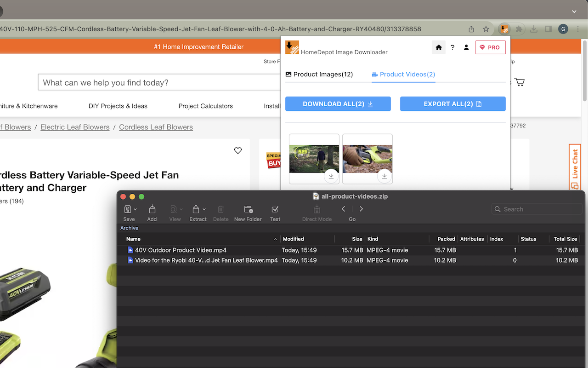This screenshot has width=588, height=368.
Task: Sort by the Total Size column header
Action: click(x=565, y=239)
